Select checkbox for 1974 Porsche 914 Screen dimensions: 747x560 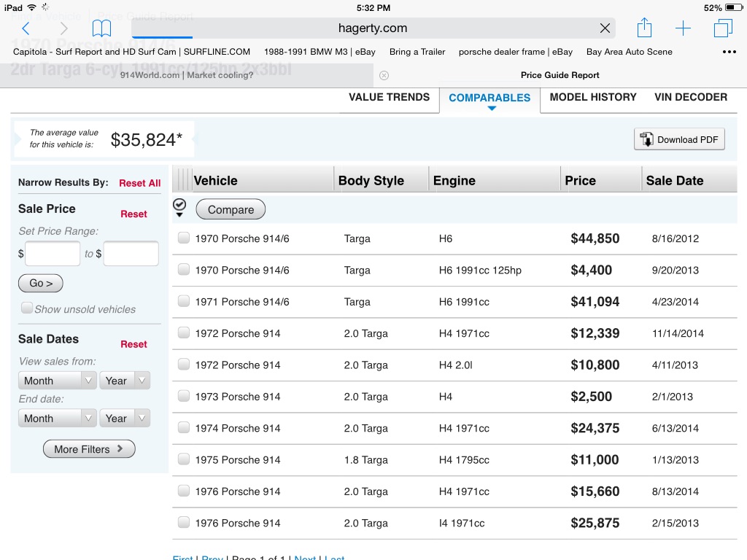(184, 427)
